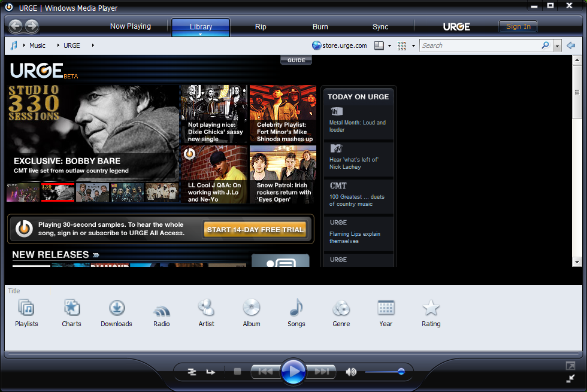
Task: Expand the breadcrumb arrow before Music
Action: tap(24, 45)
